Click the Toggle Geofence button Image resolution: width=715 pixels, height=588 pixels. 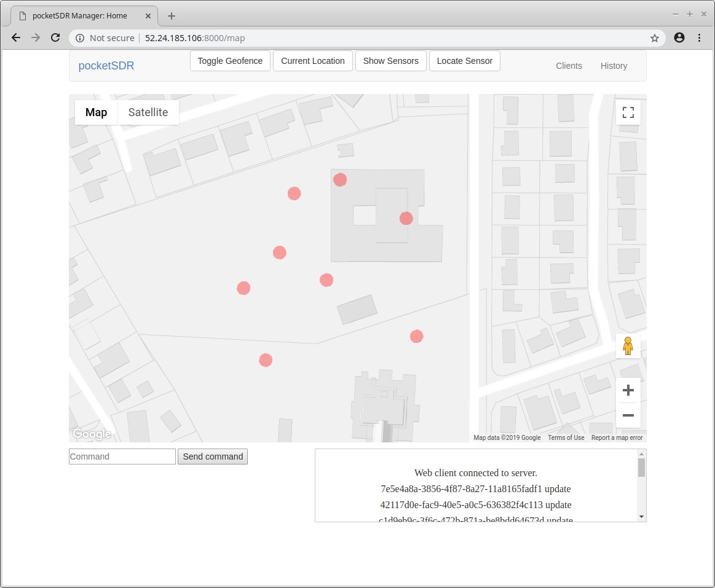[230, 61]
